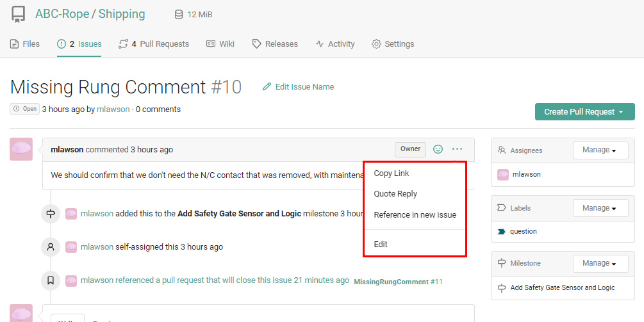Select Reference in new issue
Image resolution: width=644 pixels, height=322 pixels.
click(415, 215)
